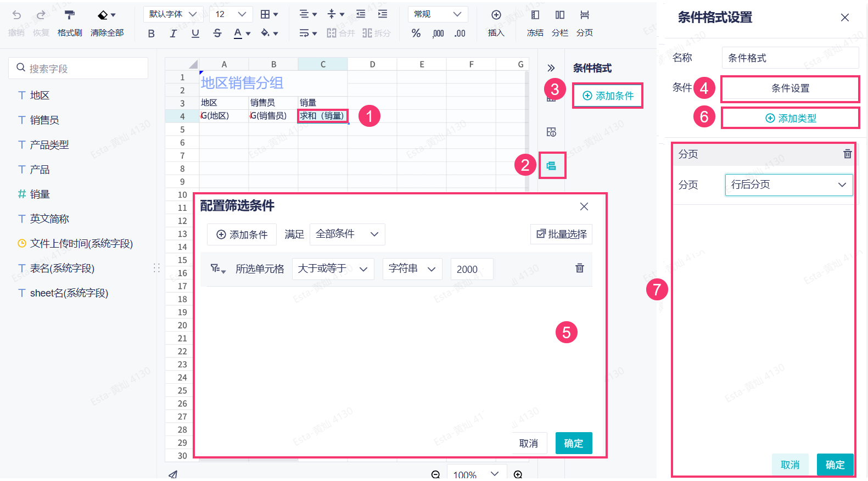Open the 行后分页 dropdown
The height and width of the screenshot is (481, 868).
[x=789, y=185]
